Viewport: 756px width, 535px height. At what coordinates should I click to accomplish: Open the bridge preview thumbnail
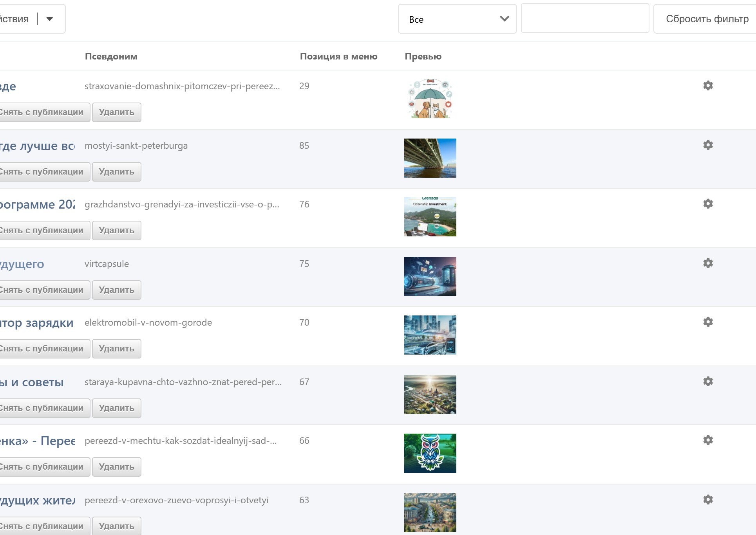(x=430, y=158)
